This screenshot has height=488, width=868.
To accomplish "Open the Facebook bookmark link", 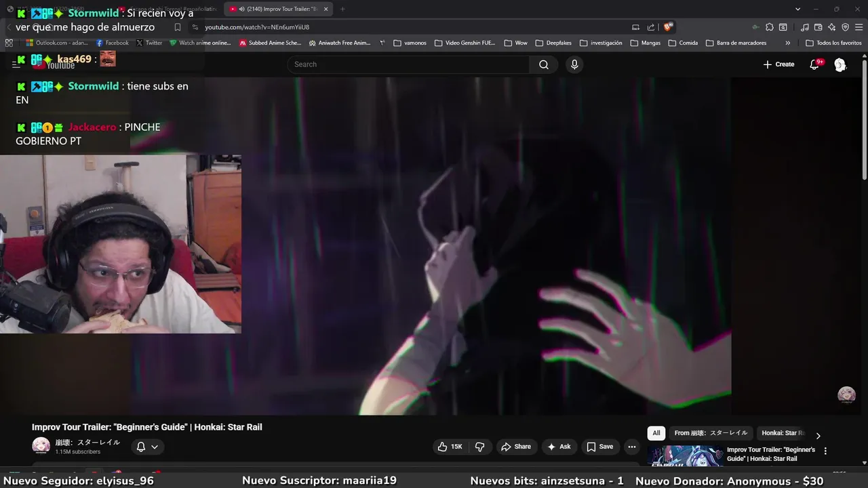I will pyautogui.click(x=112, y=43).
